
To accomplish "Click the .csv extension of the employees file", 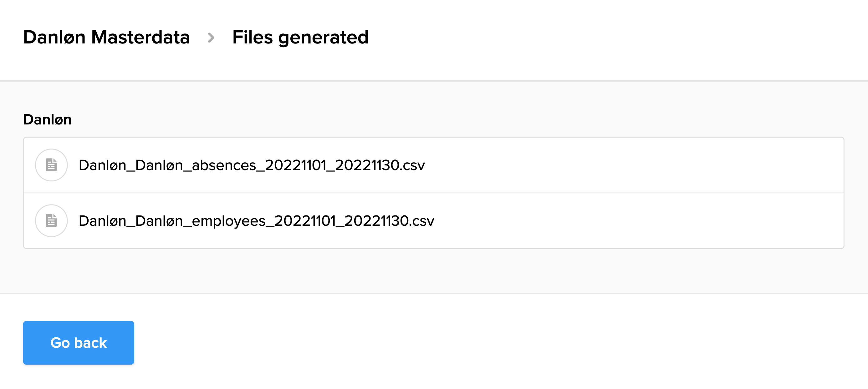I will pos(422,221).
